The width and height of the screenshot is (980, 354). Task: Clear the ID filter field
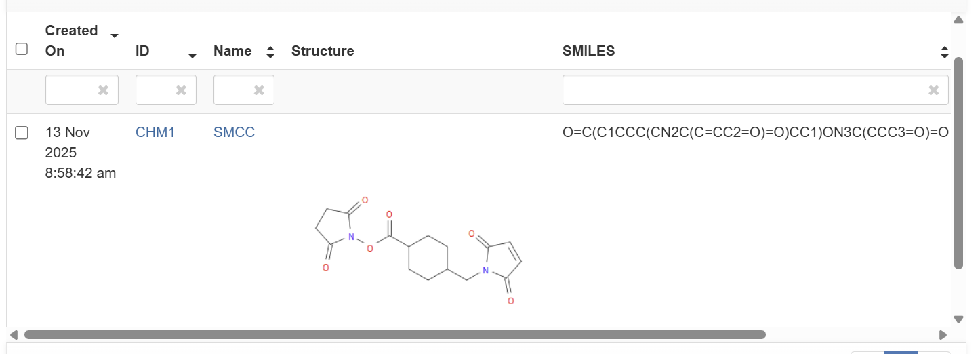[181, 90]
